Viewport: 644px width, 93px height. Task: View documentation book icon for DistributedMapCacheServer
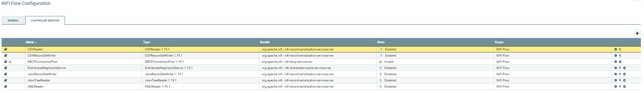[x=6, y=68]
